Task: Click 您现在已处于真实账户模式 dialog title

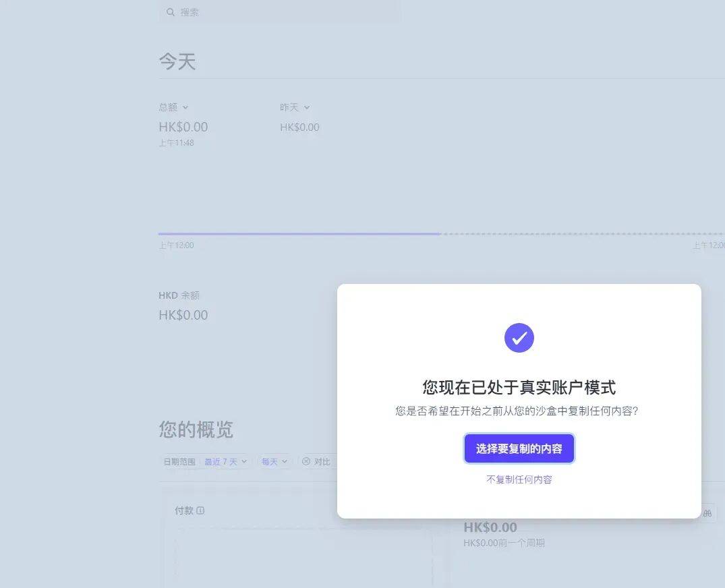Action: point(519,387)
